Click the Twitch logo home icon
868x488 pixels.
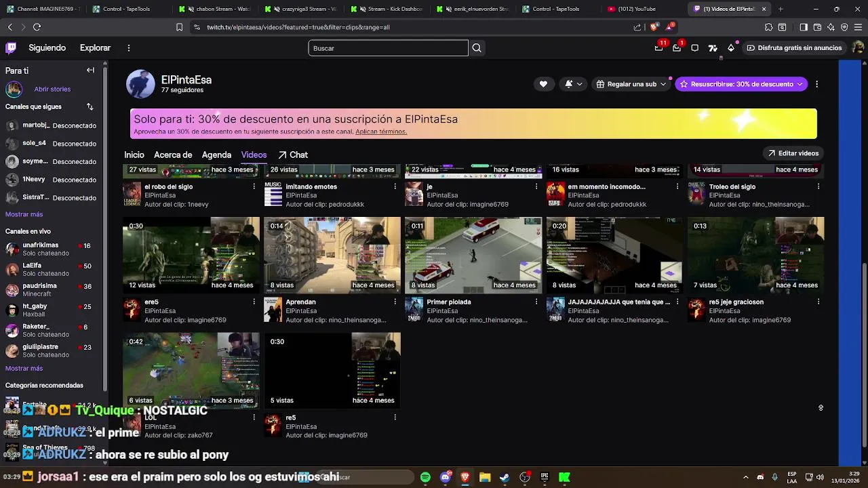coord(11,48)
